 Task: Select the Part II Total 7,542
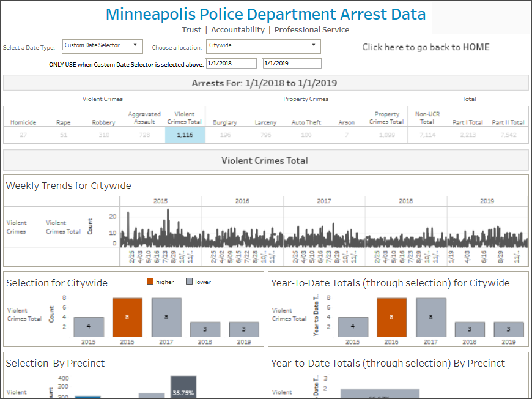(x=508, y=135)
